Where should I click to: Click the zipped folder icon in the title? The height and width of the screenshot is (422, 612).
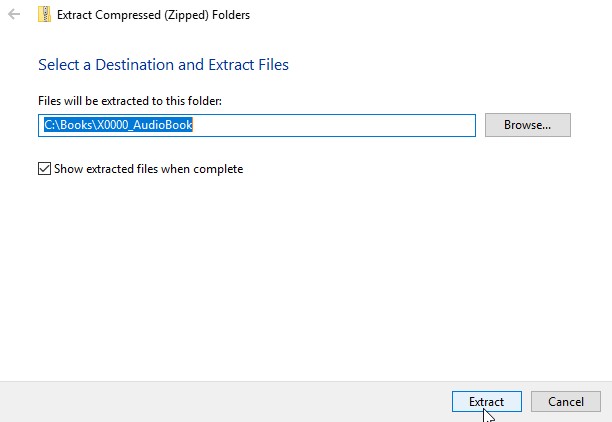point(45,15)
